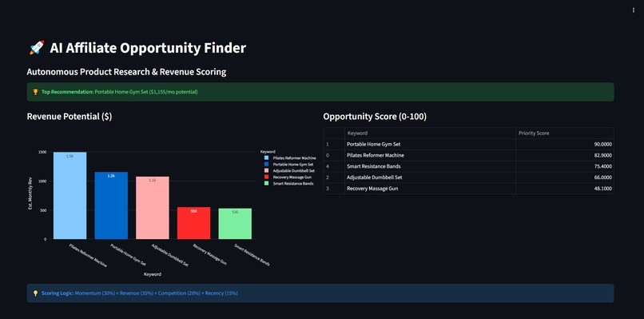Click the 90.0000 score cell

[565, 144]
